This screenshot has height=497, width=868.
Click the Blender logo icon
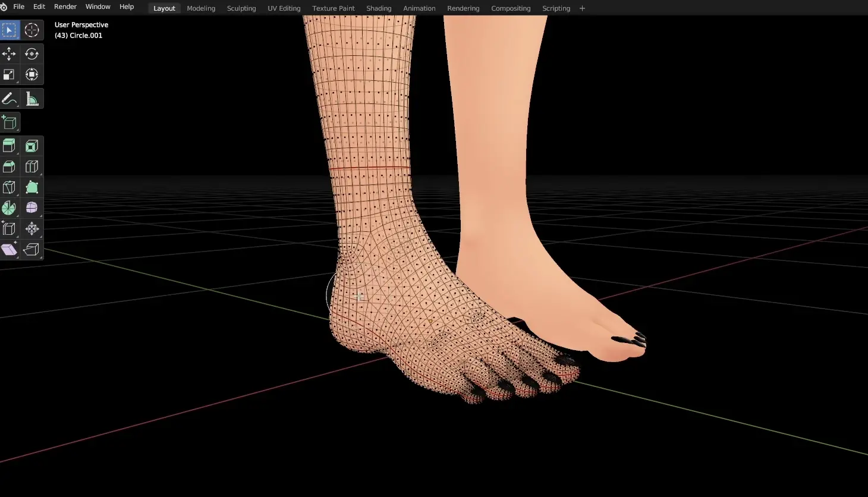(x=4, y=7)
